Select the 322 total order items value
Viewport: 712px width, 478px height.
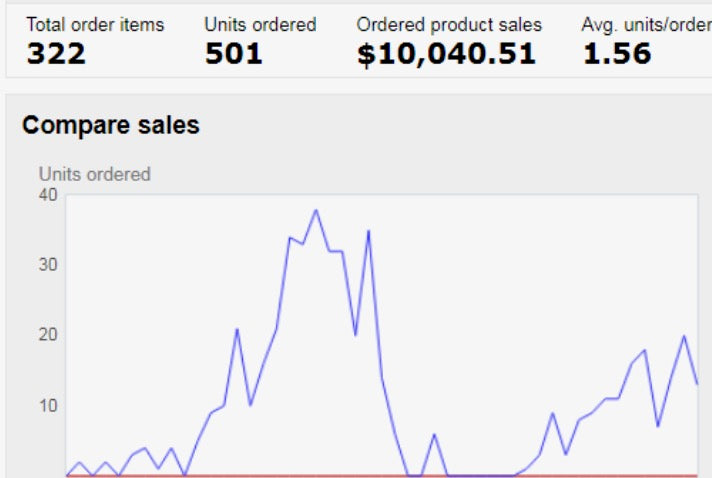pos(56,54)
